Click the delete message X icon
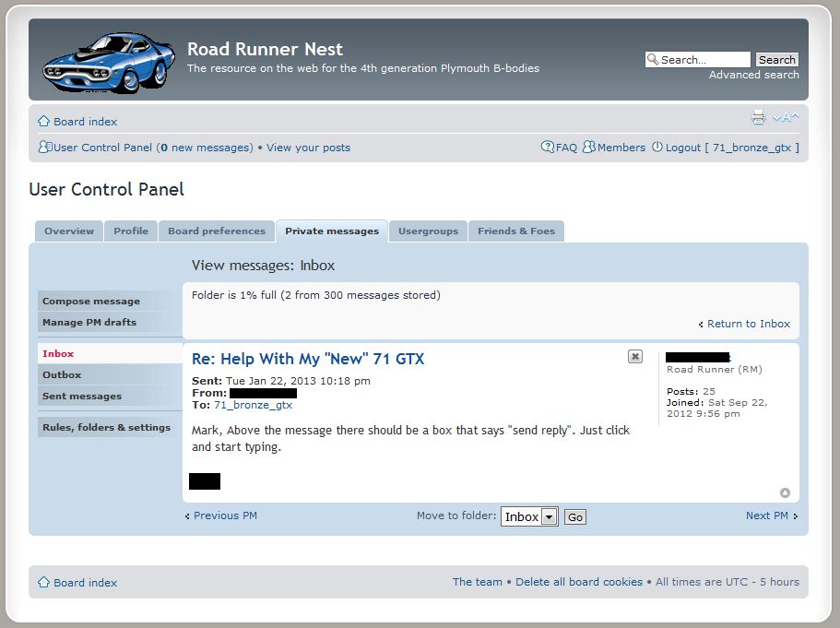 point(635,357)
